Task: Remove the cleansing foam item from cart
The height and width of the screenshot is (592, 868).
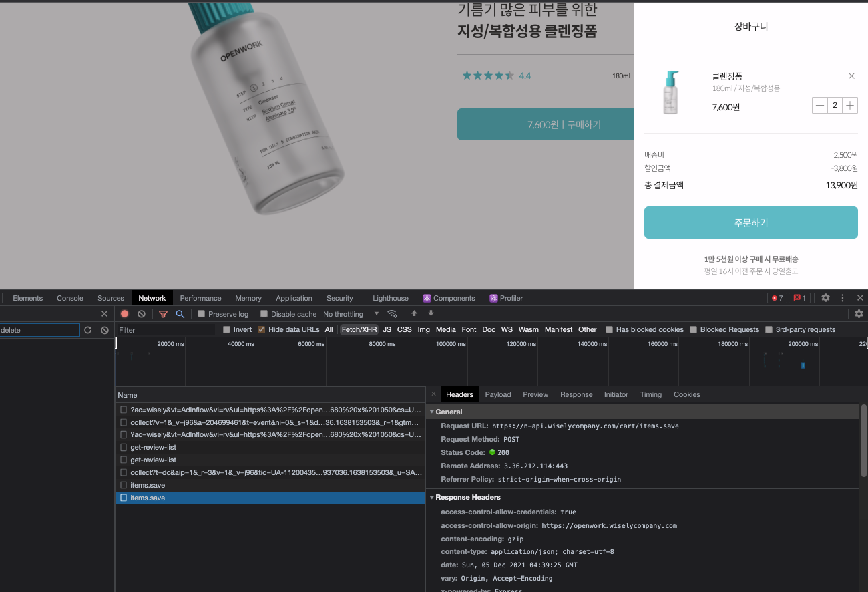Action: pyautogui.click(x=851, y=76)
